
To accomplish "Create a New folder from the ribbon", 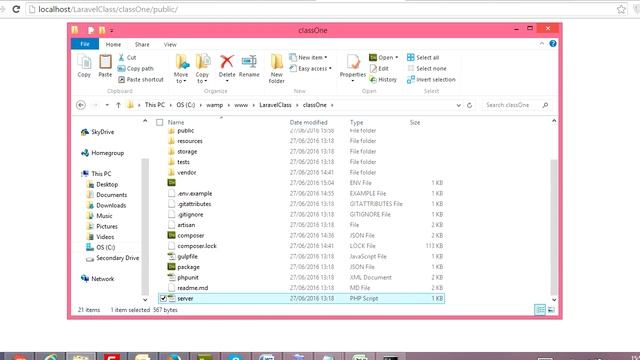I will pyautogui.click(x=277, y=69).
